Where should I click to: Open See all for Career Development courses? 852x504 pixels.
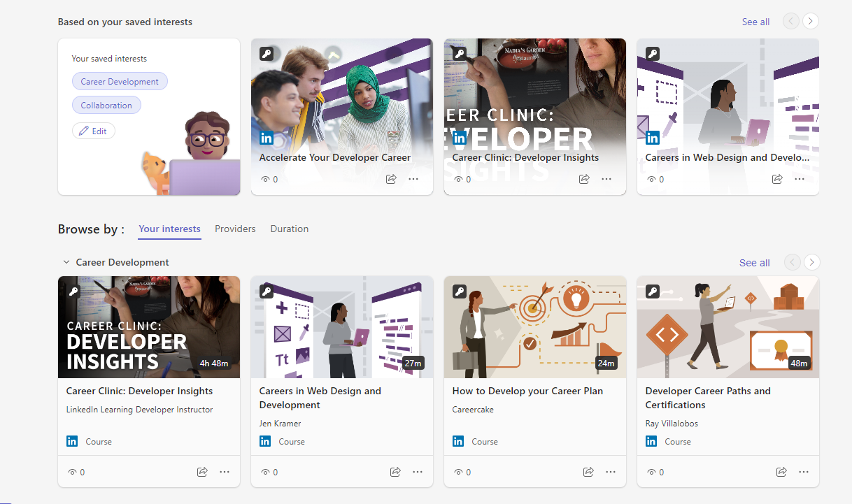point(754,263)
